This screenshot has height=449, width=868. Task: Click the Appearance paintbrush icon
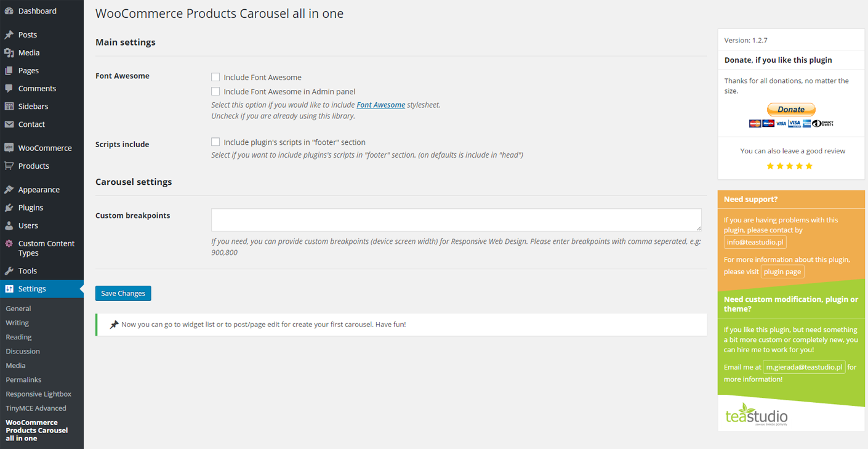coord(9,190)
